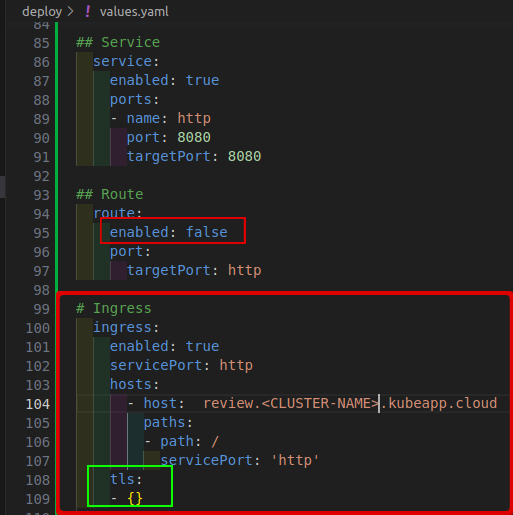The width and height of the screenshot is (513, 515).
Task: Click the true value under service enabled
Action: [202, 80]
